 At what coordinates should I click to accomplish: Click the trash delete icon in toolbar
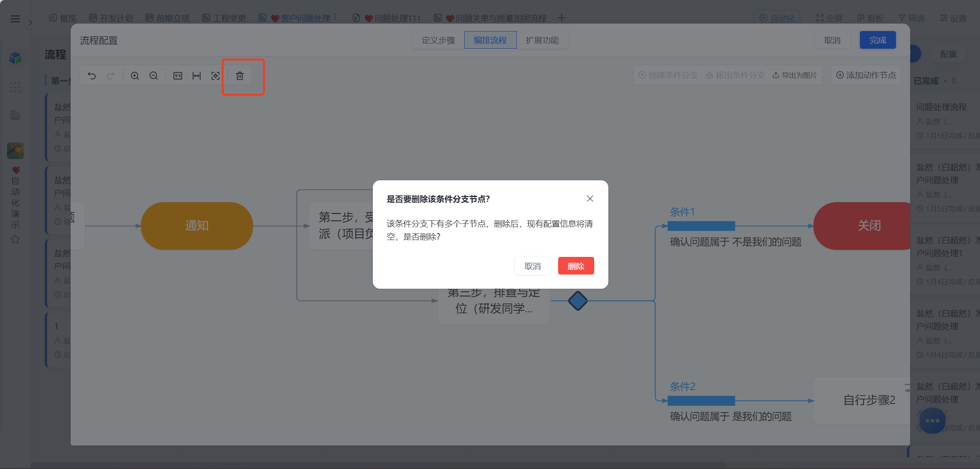point(240,76)
